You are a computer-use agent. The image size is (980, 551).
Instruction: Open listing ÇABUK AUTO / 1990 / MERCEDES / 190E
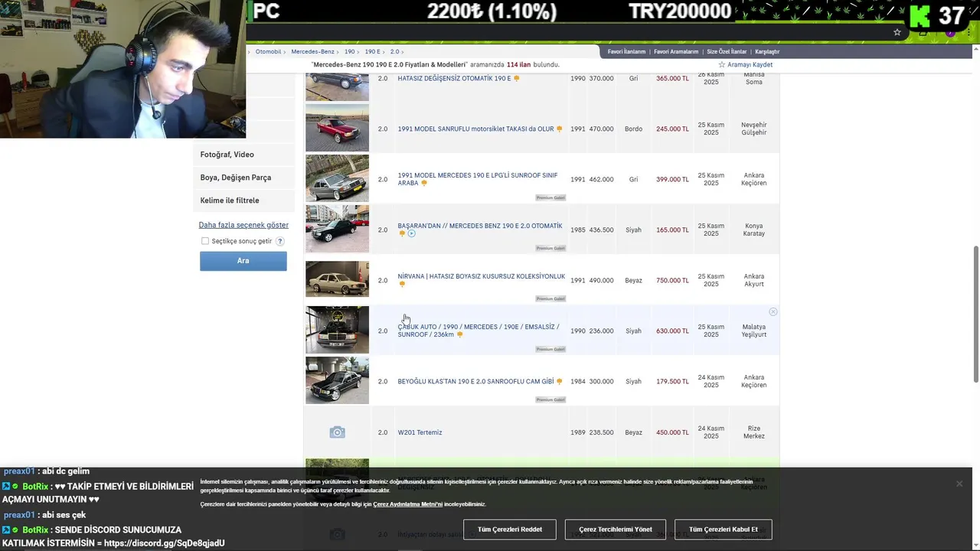(479, 331)
